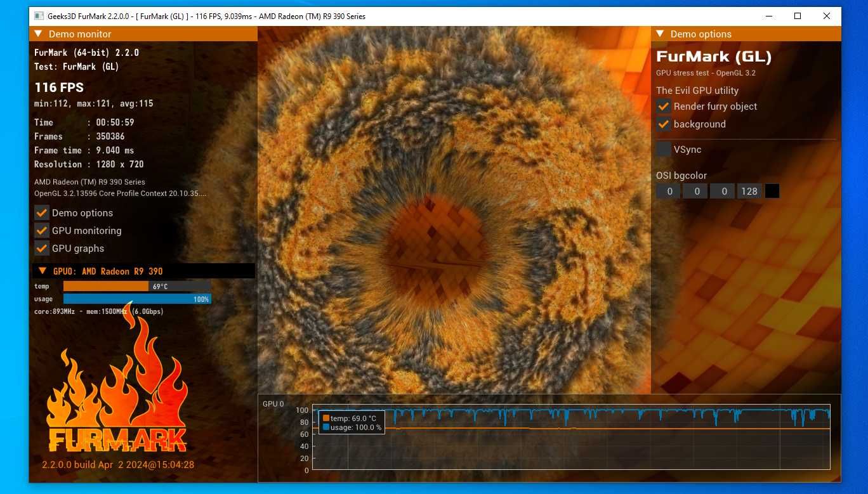The width and height of the screenshot is (868, 494).
Task: Click the 2.2.0.0 build Apr 2 2024 text
Action: point(118,465)
